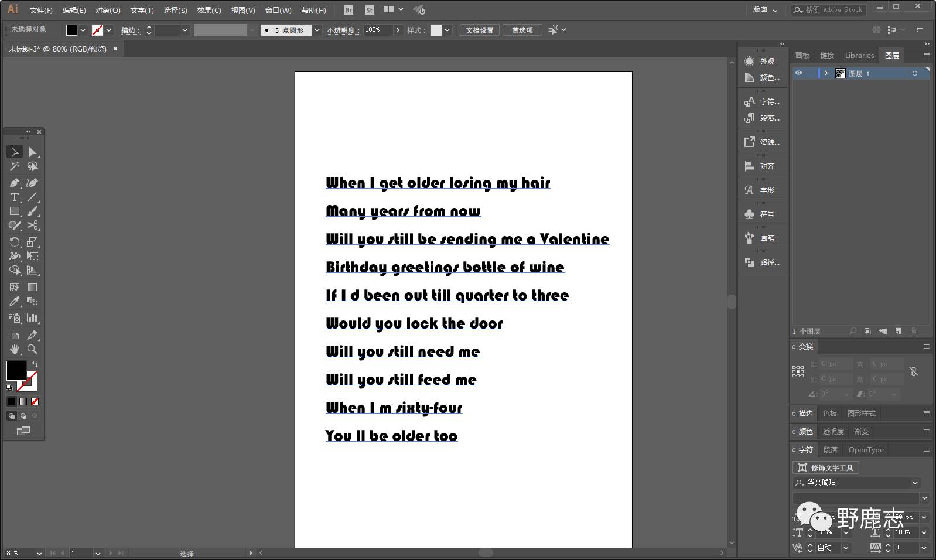Screen dimensions: 936x560
Task: Click the 图层 1 target circle
Action: (914, 73)
